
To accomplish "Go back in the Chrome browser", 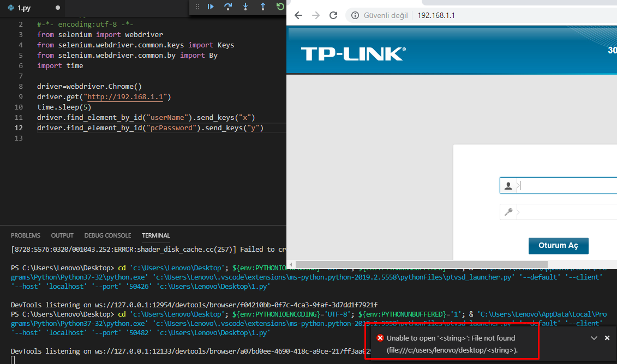I will pyautogui.click(x=298, y=15).
